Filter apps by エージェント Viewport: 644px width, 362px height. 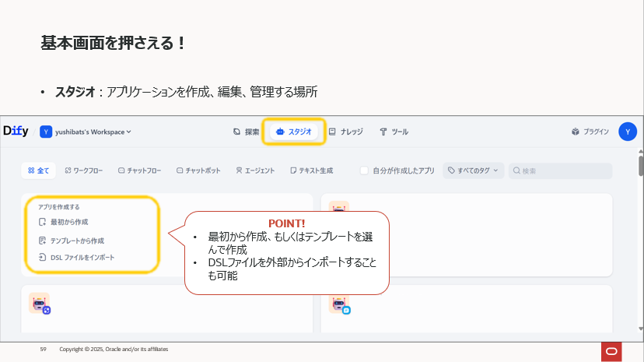click(x=255, y=170)
